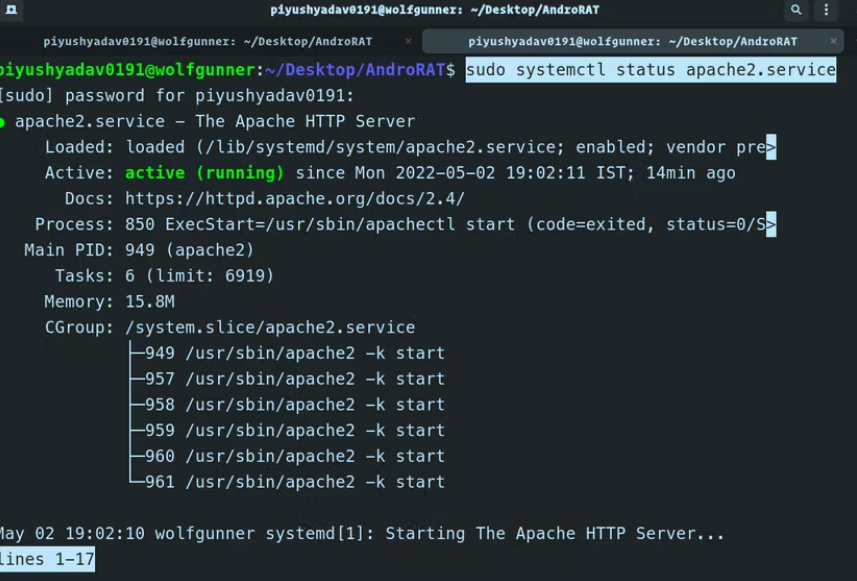Click 'apache2.service – The Apache HTTP Server' heading
Viewport: 857px width, 581px height.
215,121
